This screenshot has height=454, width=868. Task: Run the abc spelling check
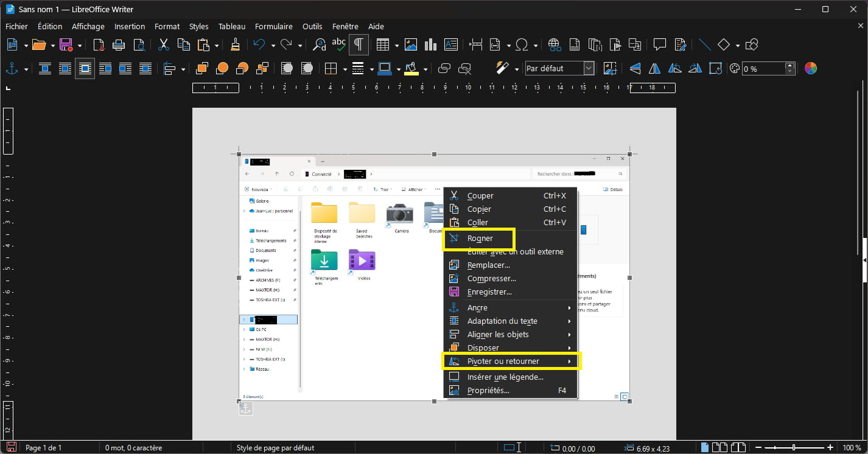click(339, 44)
